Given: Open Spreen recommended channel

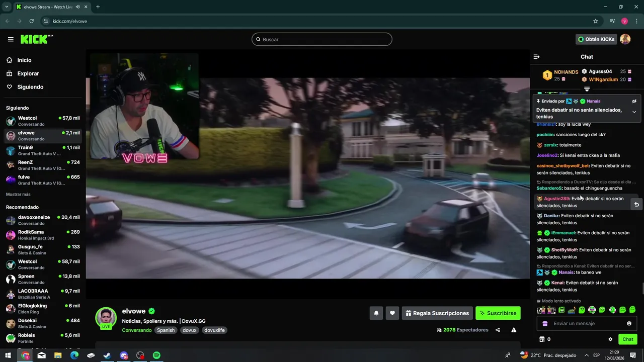Looking at the screenshot, I should pos(42,279).
